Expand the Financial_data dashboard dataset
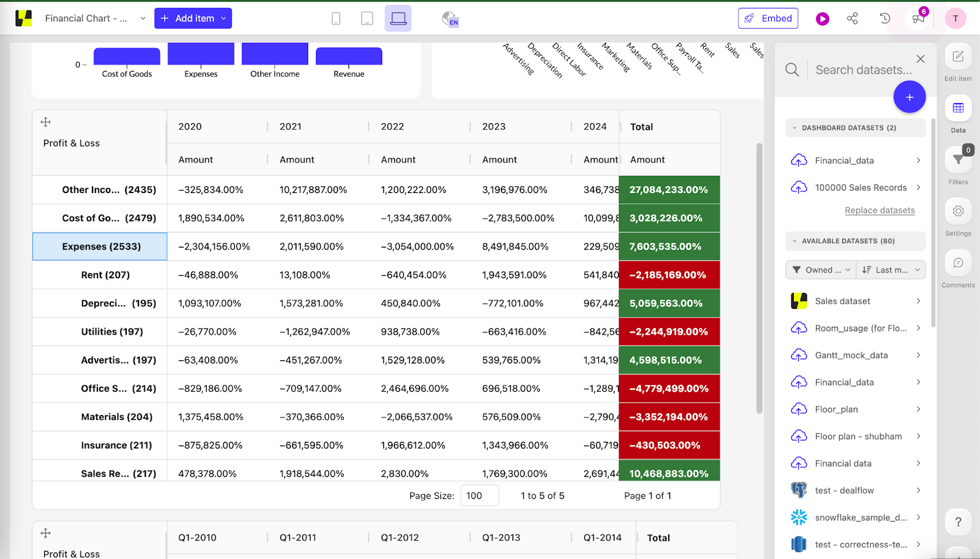 [x=919, y=160]
